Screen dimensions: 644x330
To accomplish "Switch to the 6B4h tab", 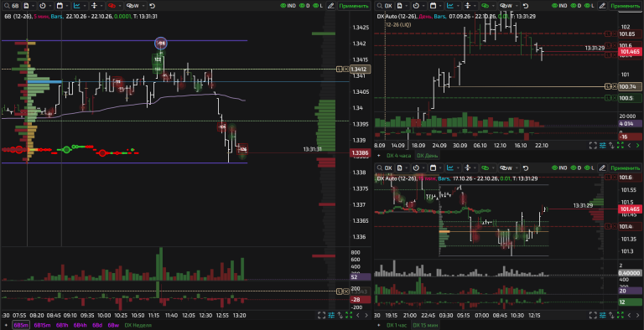I will coord(80,325).
